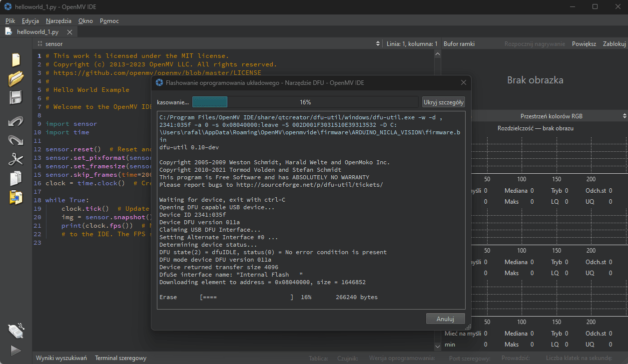Click Wersja oprogramowania status entry
This screenshot has width=628, height=364.
pyautogui.click(x=402, y=358)
